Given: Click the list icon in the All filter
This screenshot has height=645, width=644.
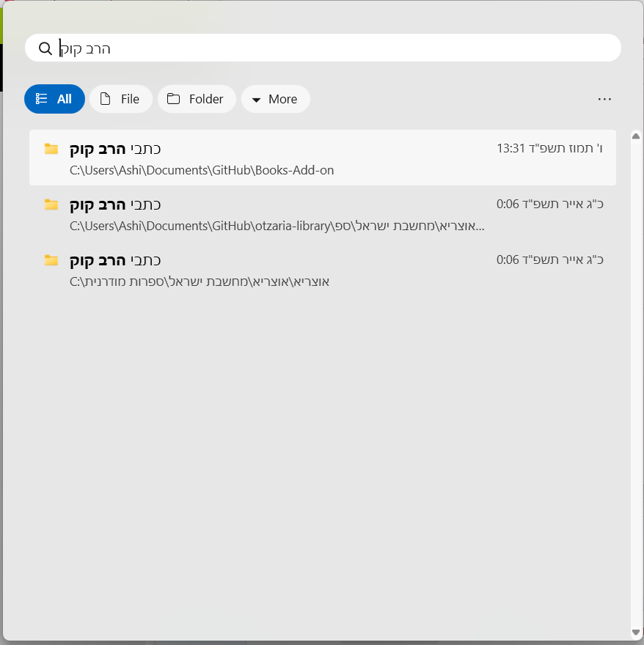Looking at the screenshot, I should pyautogui.click(x=42, y=99).
